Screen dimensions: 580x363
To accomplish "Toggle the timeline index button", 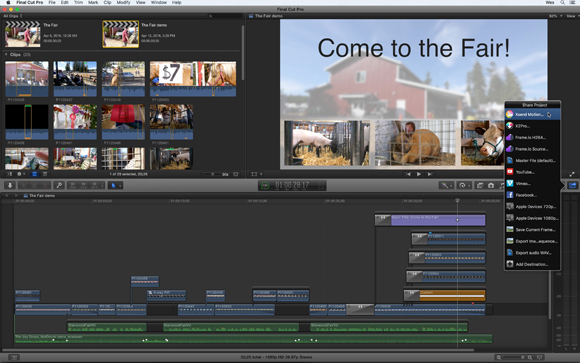I will pyautogui.click(x=14, y=357).
